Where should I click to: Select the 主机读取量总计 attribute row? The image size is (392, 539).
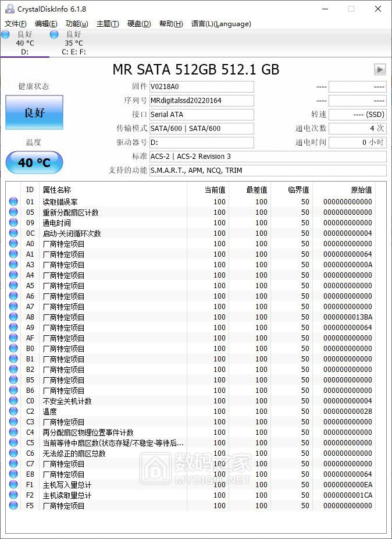(x=191, y=495)
